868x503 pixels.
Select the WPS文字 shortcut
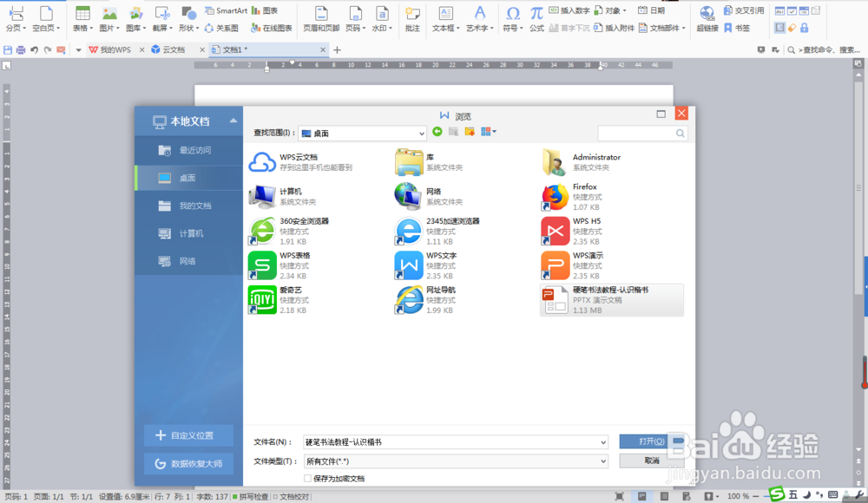pos(426,265)
